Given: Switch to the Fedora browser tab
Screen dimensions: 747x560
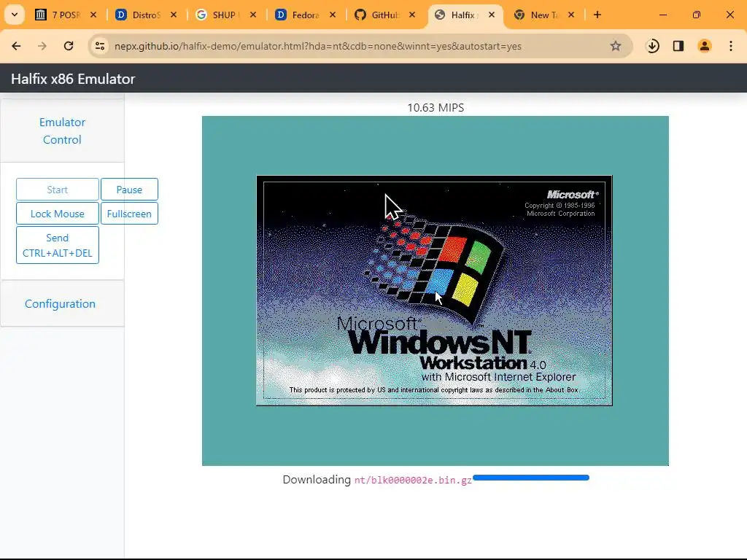Looking at the screenshot, I should [x=305, y=15].
